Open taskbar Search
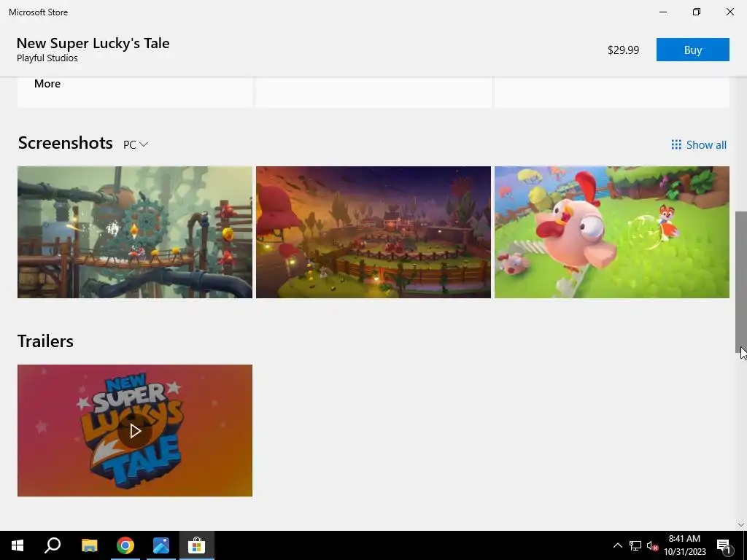Screen dimensions: 747x560 [x=53, y=545]
